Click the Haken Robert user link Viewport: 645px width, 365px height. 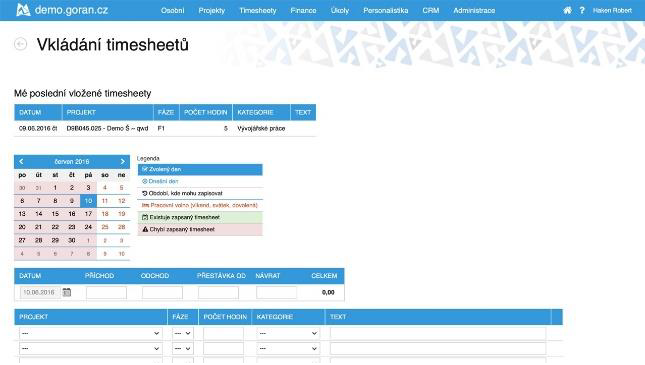click(612, 10)
